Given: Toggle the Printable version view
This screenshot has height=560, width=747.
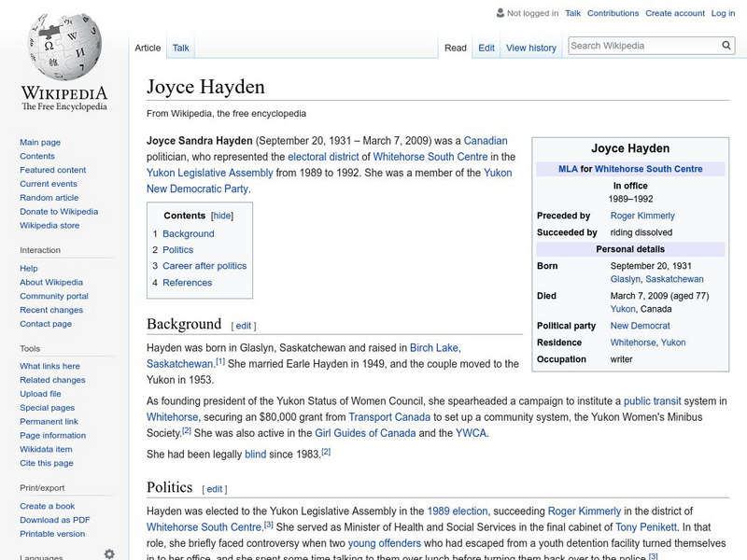Looking at the screenshot, I should [51, 532].
